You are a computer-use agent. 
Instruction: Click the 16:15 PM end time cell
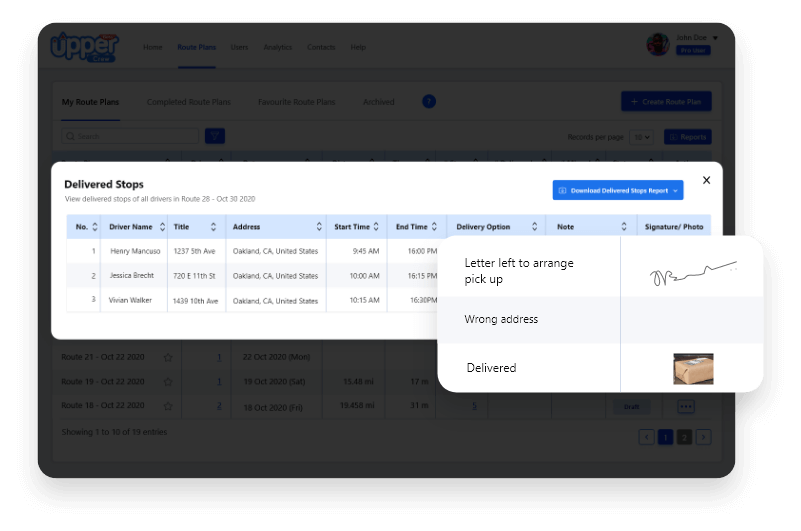point(422,276)
